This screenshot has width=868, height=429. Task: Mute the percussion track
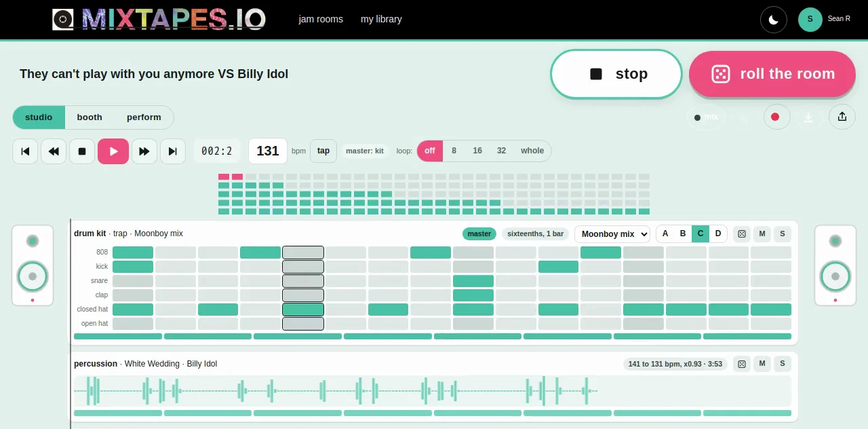coord(762,364)
